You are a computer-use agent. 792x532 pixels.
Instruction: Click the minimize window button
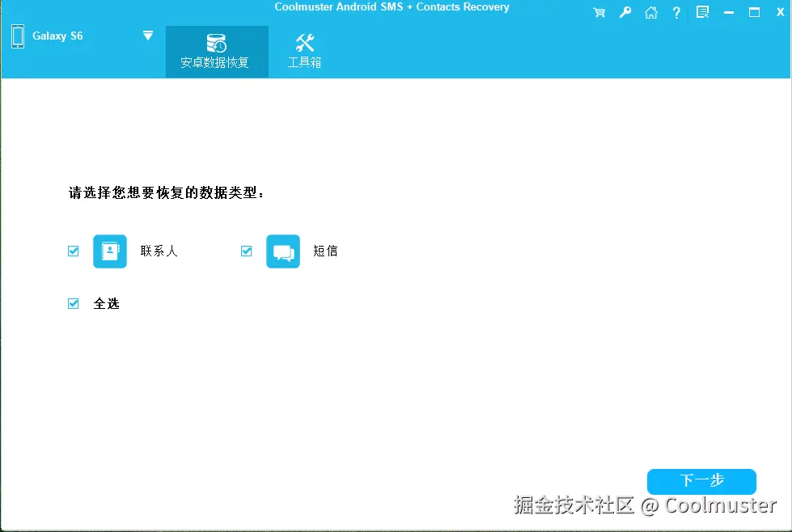[727, 12]
